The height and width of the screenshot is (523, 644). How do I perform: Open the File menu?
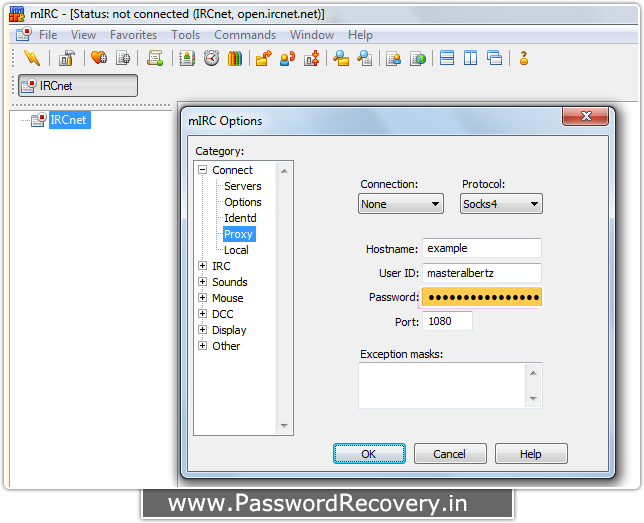click(48, 35)
